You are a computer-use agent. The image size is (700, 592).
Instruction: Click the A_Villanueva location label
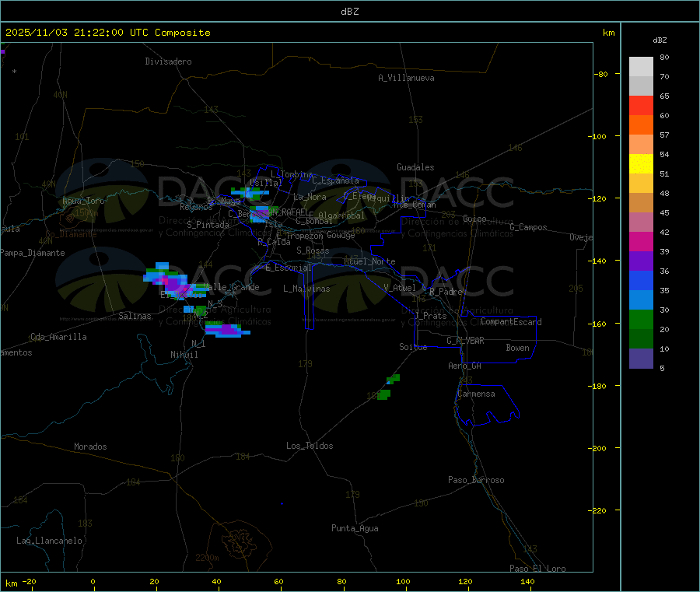coord(406,78)
